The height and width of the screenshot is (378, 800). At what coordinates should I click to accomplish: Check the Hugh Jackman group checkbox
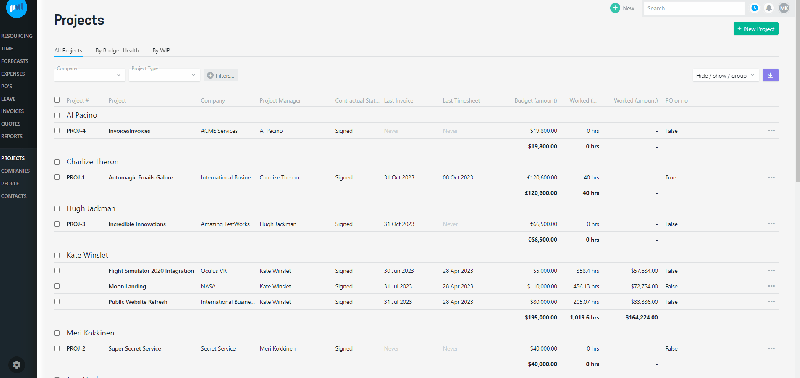coord(57,209)
